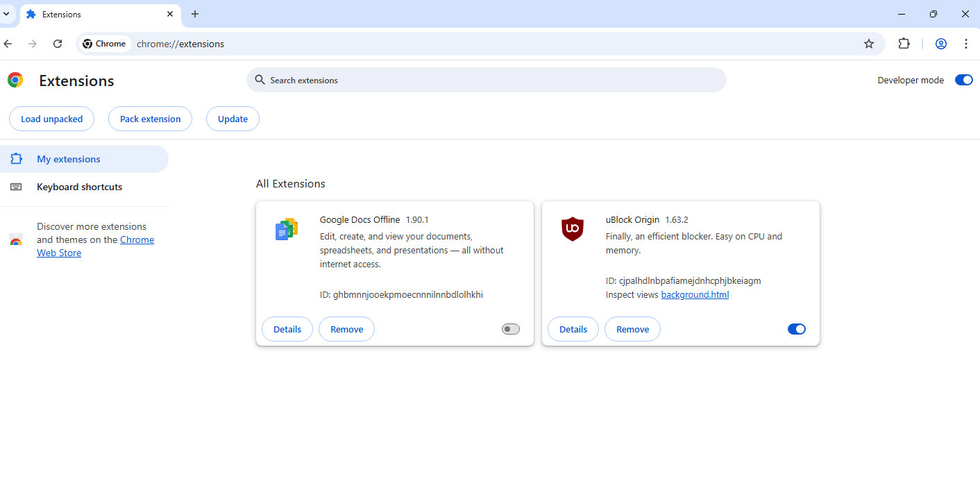Image resolution: width=980 pixels, height=488 pixels.
Task: Open the Chrome profile icon
Action: (x=941, y=44)
